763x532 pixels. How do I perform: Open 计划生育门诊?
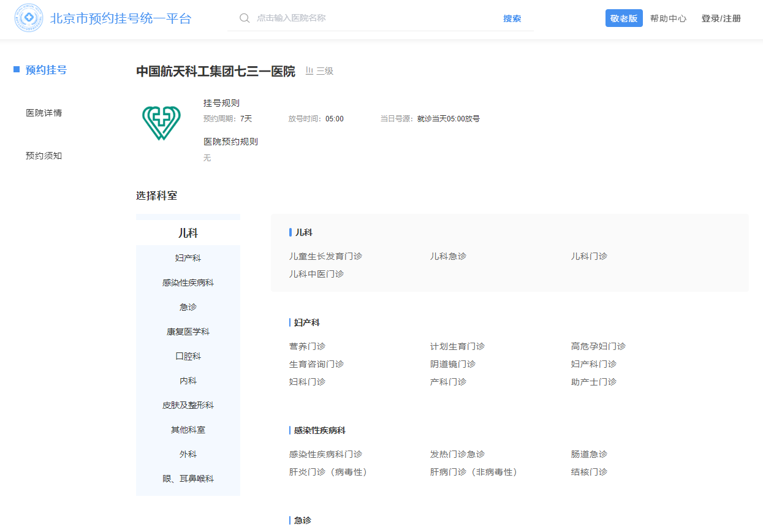pos(457,346)
